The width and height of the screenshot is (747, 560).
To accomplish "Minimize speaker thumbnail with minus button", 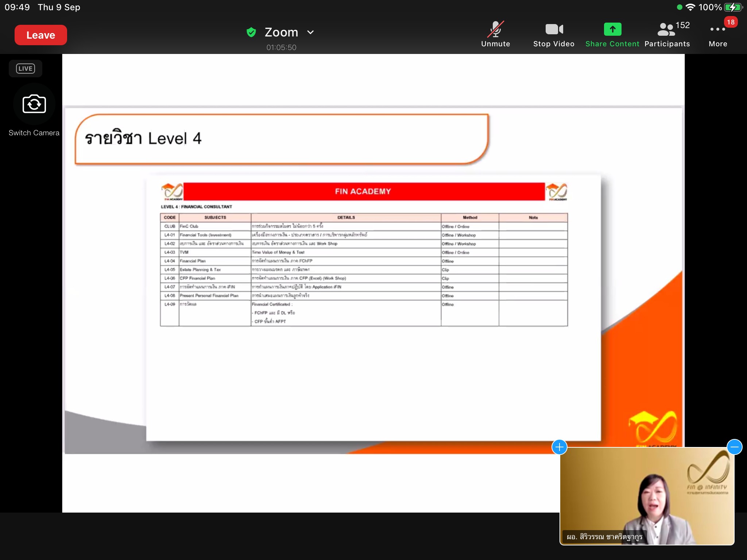I will click(x=734, y=447).
